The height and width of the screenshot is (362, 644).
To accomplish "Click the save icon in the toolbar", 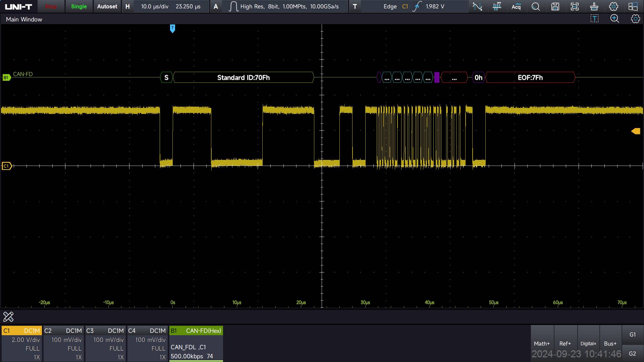I will pos(555,6).
